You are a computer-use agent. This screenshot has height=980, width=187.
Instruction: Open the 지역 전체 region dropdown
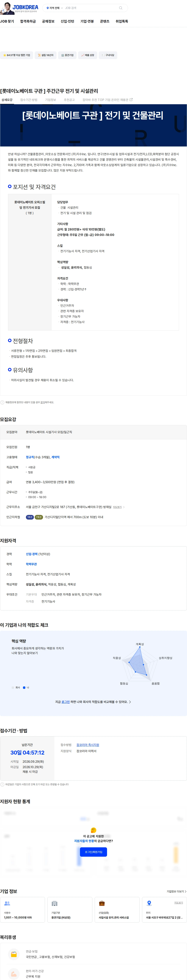[55, 8]
